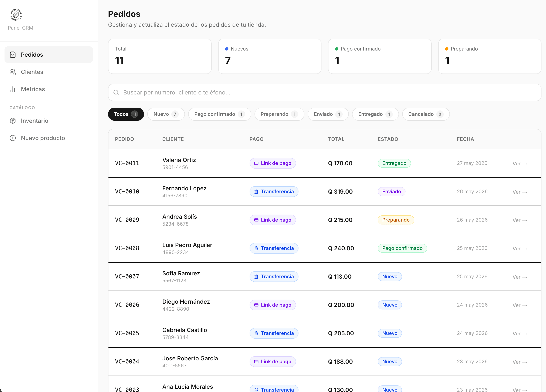
Task: Open Inventario in the catalog menu
Action: [x=49, y=121]
